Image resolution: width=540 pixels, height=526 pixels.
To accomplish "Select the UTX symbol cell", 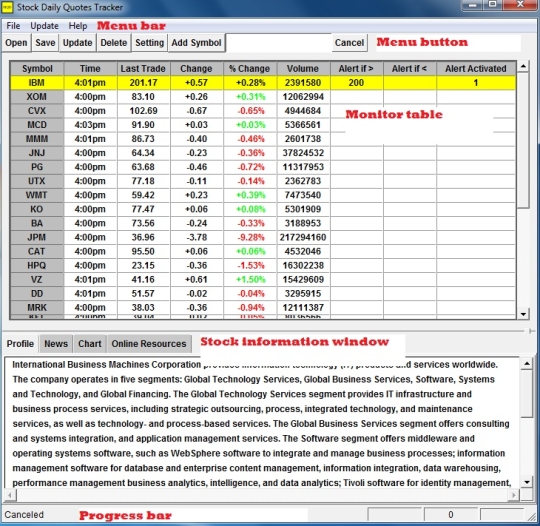I will (x=37, y=181).
